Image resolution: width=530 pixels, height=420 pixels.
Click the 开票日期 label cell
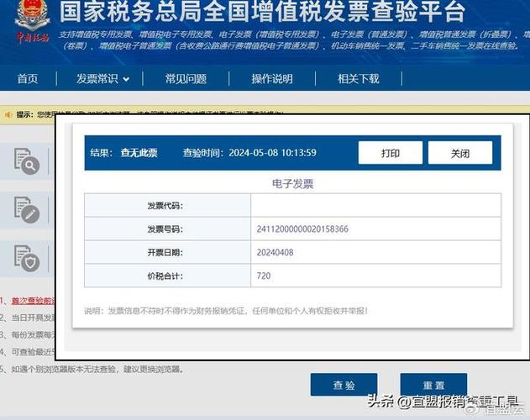pyautogui.click(x=168, y=252)
